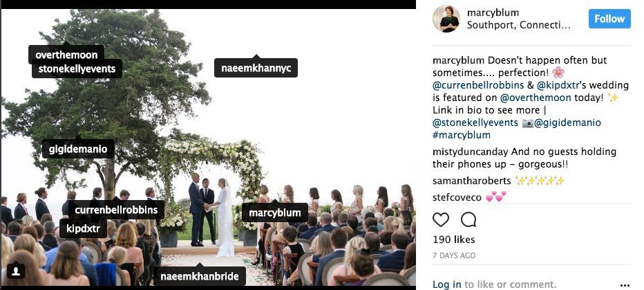This screenshot has height=290, width=644.
Task: Click the @overthemoon mention in the caption
Action: [536, 98]
